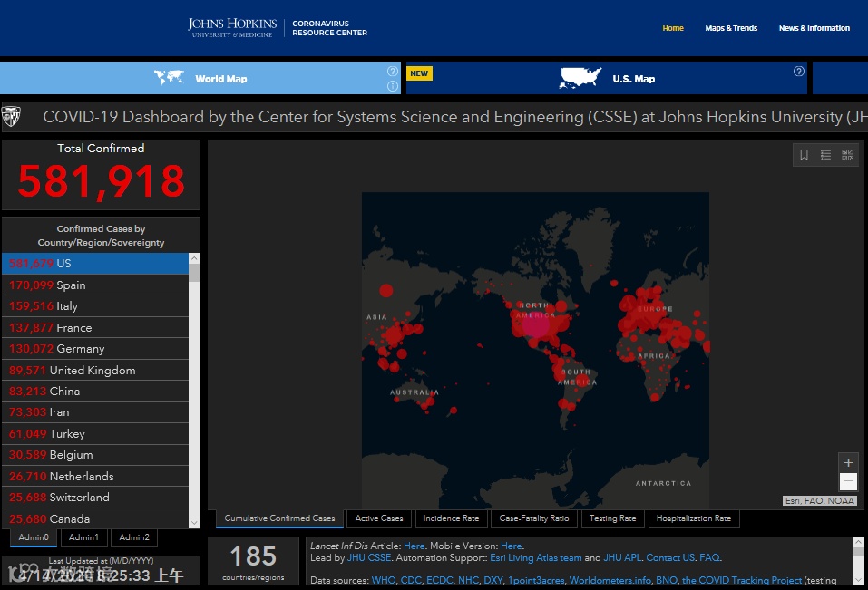Open the Lancet article 'Here' link
The image size is (868, 590).
(x=414, y=546)
